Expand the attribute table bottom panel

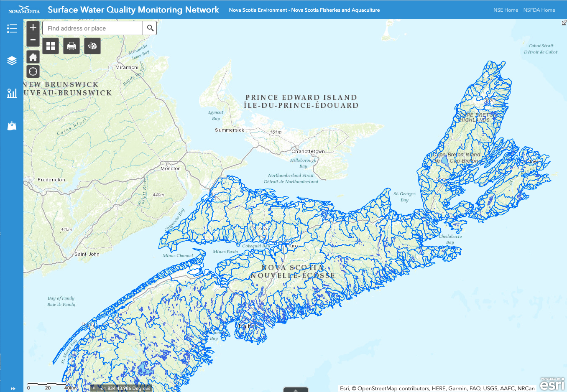pos(296,389)
